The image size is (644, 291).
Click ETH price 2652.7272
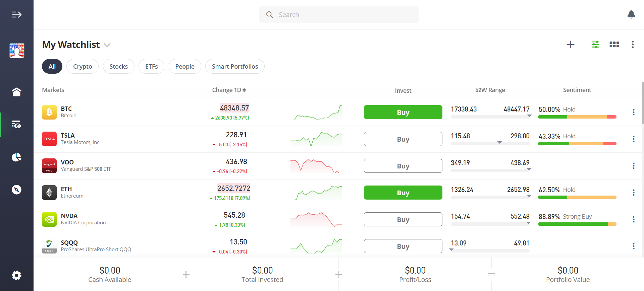tap(234, 188)
